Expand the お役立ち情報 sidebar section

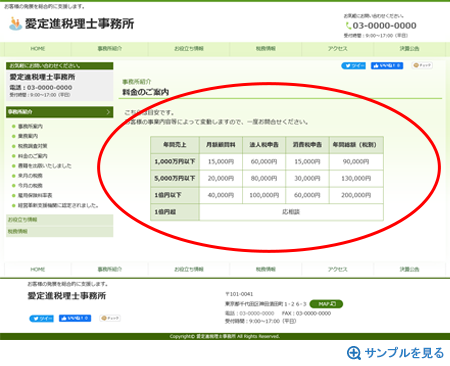[60, 220]
